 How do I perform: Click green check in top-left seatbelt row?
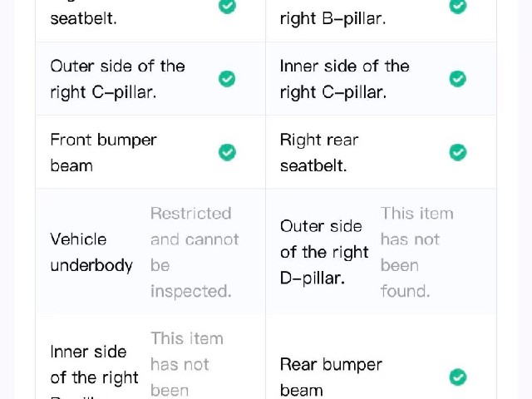[x=227, y=6]
